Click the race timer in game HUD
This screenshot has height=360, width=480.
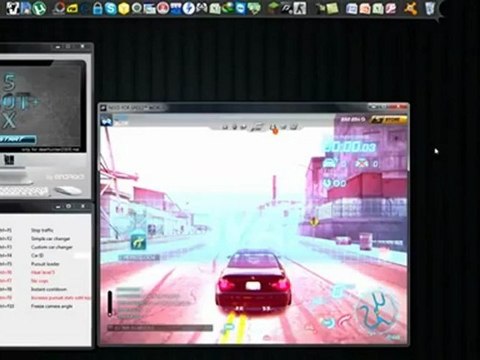(x=350, y=147)
